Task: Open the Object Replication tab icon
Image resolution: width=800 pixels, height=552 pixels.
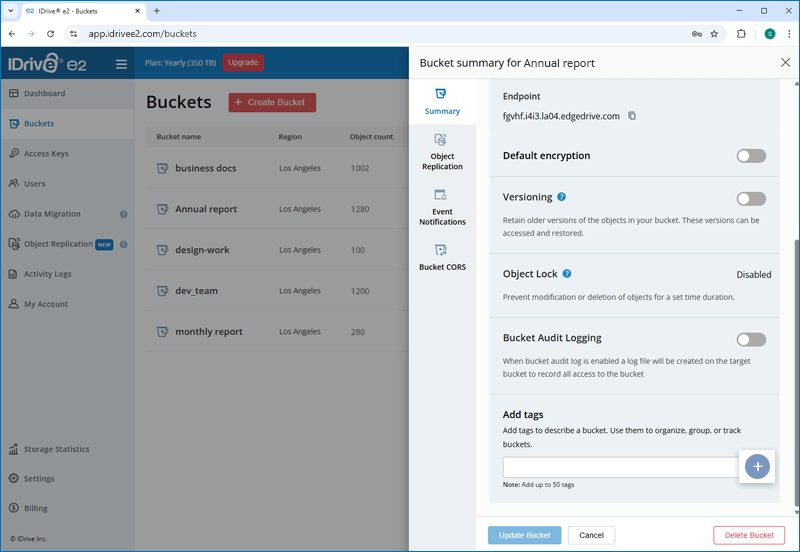Action: [x=440, y=140]
